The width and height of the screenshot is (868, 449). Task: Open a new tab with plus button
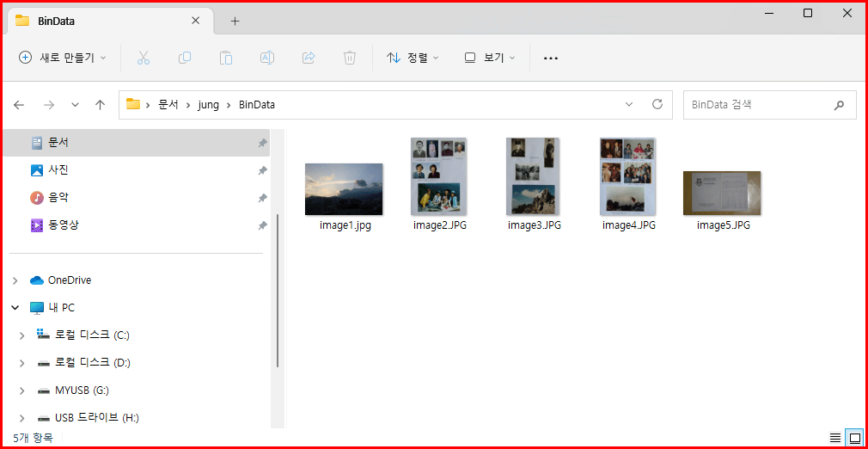[235, 21]
